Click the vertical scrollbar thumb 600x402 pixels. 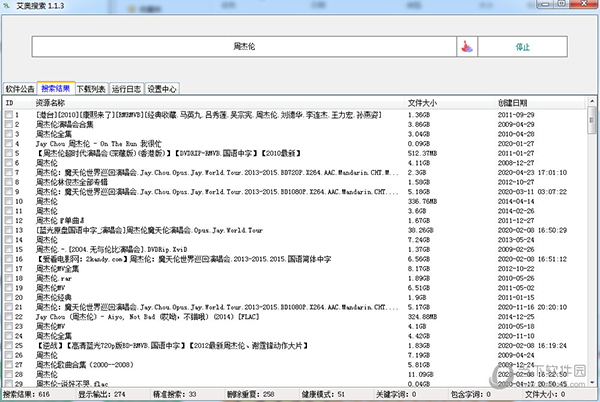click(x=592, y=120)
